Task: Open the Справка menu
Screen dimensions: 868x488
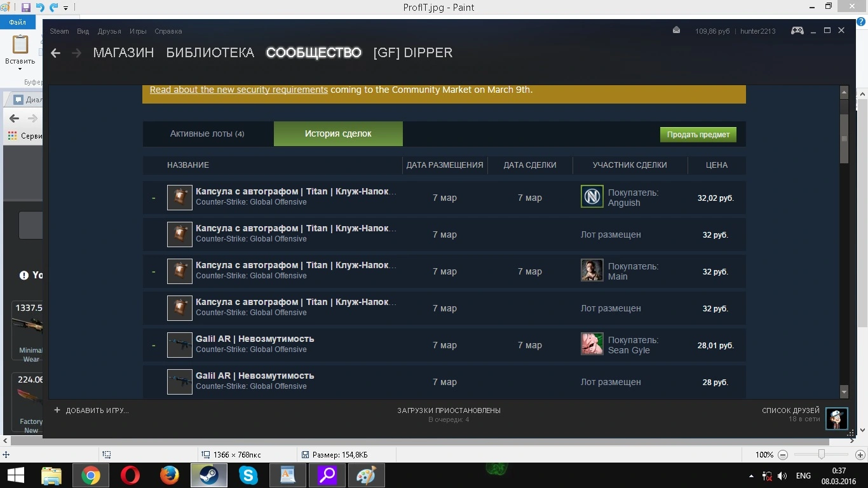Action: click(x=168, y=31)
